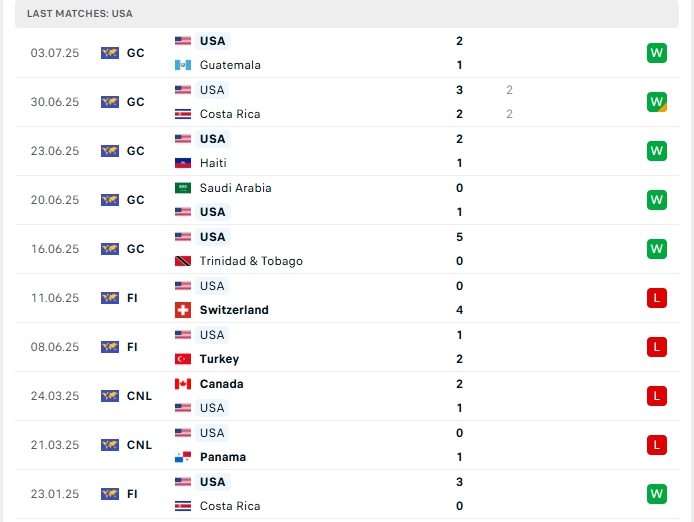Screen dimensions: 694x522
Task: Click the Trinidad & Tobago flag icon
Action: [x=182, y=261]
